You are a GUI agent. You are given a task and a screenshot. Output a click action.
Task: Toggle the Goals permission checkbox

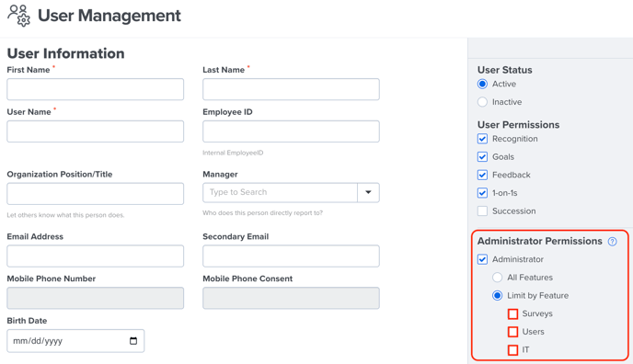point(482,157)
